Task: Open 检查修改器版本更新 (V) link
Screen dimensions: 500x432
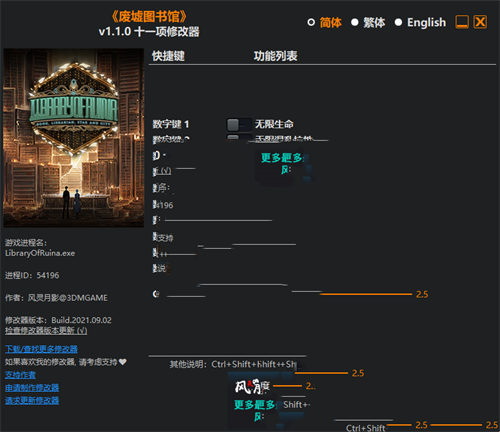Action: [x=46, y=330]
